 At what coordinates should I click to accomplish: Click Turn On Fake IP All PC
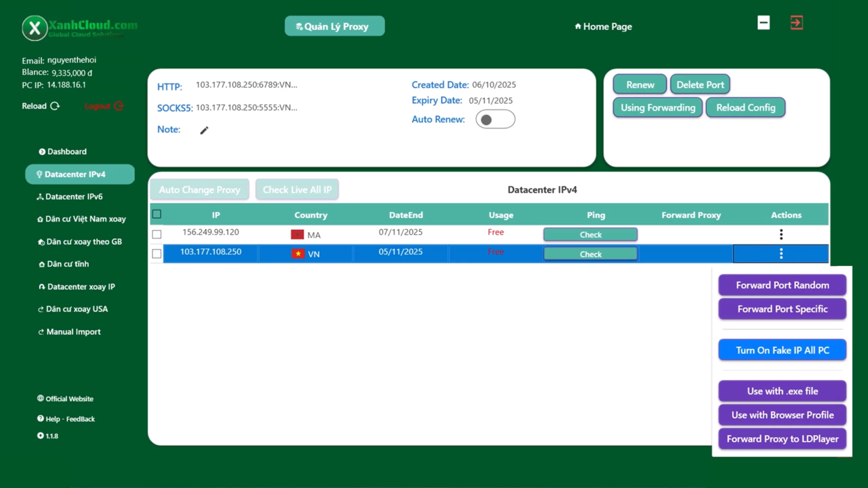782,350
